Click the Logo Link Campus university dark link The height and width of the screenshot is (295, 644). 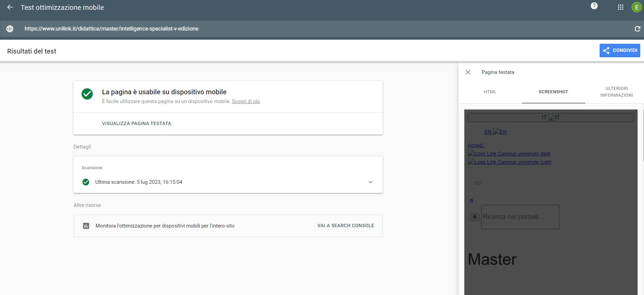click(509, 154)
